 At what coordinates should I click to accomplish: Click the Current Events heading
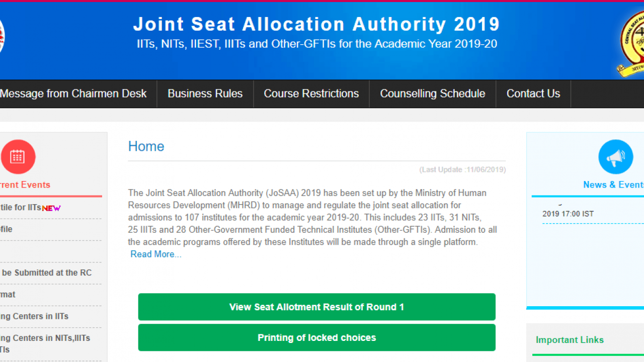point(25,185)
